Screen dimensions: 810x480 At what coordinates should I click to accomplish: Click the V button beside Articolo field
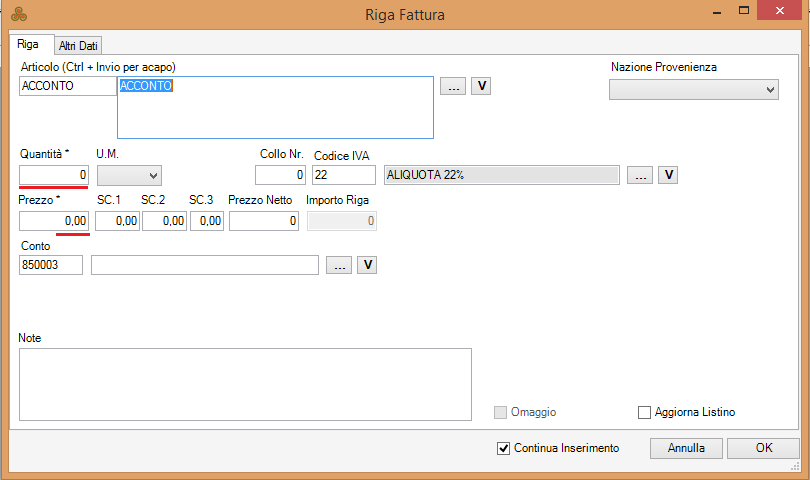click(481, 87)
